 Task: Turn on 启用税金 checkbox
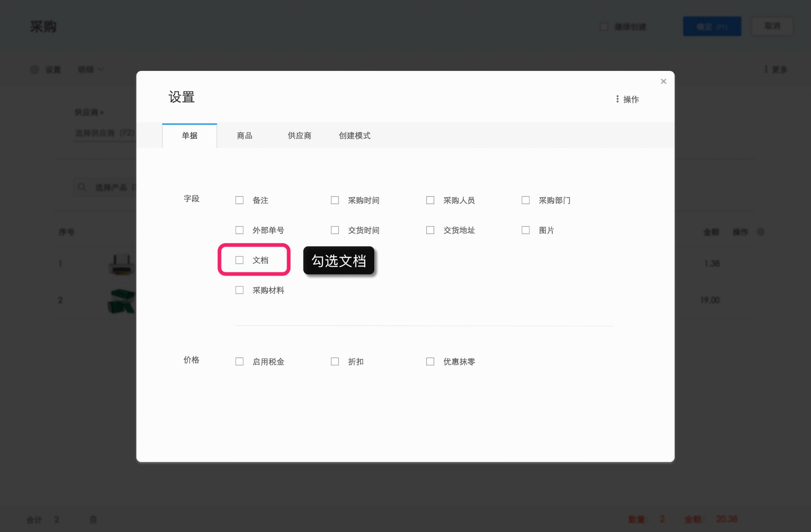coord(239,361)
